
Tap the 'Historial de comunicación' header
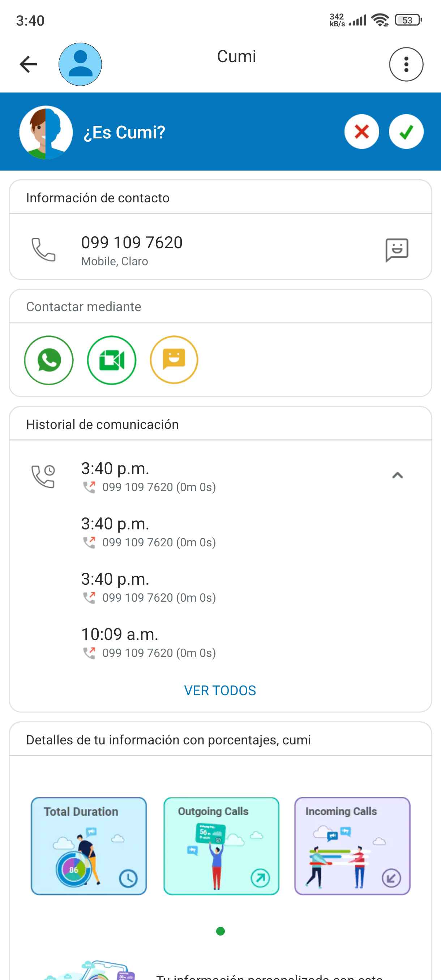click(102, 424)
